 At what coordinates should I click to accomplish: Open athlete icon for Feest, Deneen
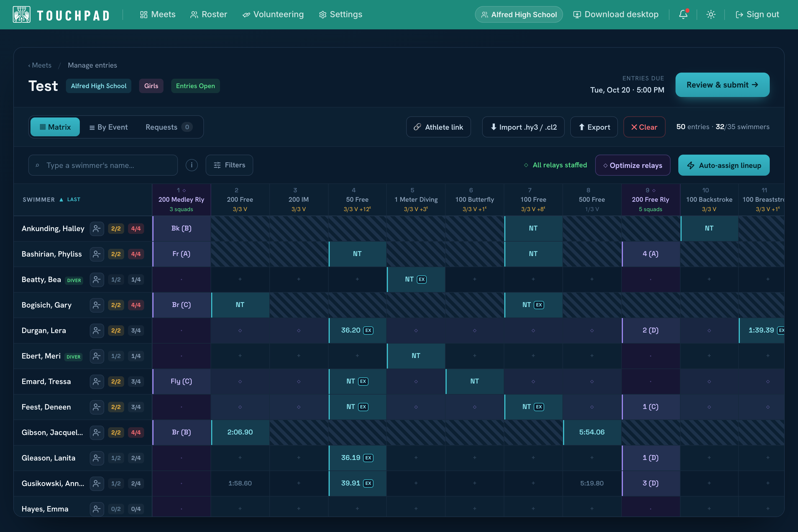97,407
